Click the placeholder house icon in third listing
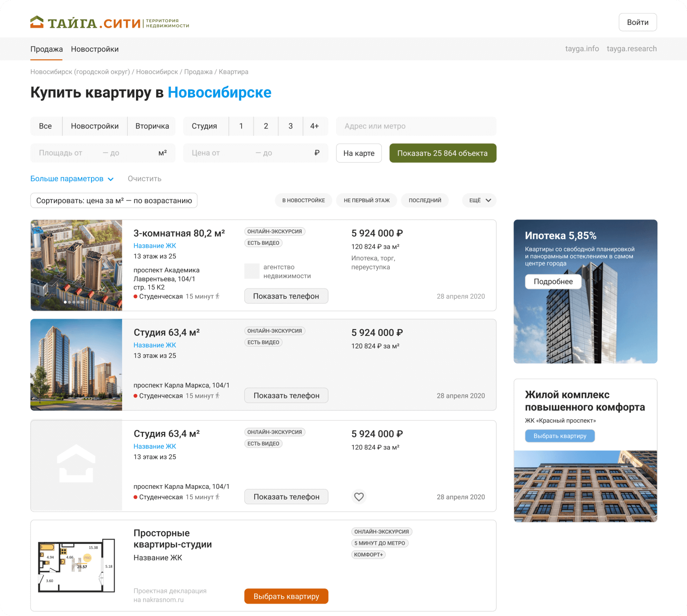The height and width of the screenshot is (616, 687). click(x=76, y=464)
